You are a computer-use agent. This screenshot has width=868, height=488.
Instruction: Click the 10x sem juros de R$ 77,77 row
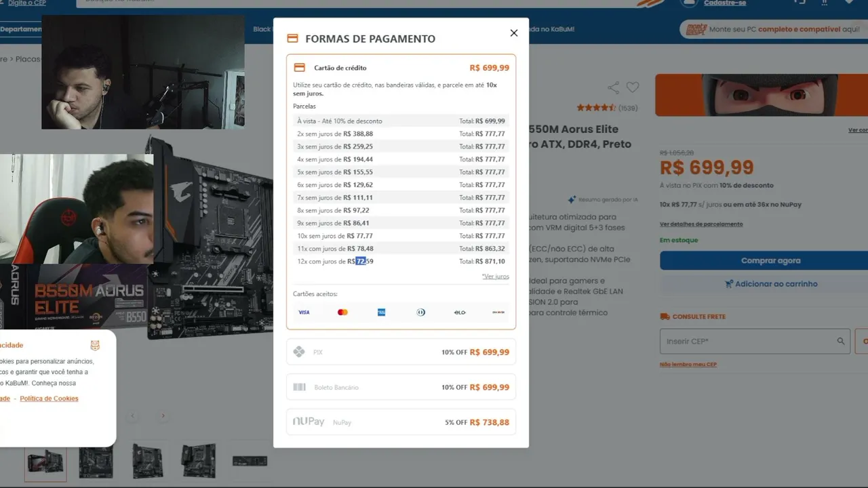(401, 236)
